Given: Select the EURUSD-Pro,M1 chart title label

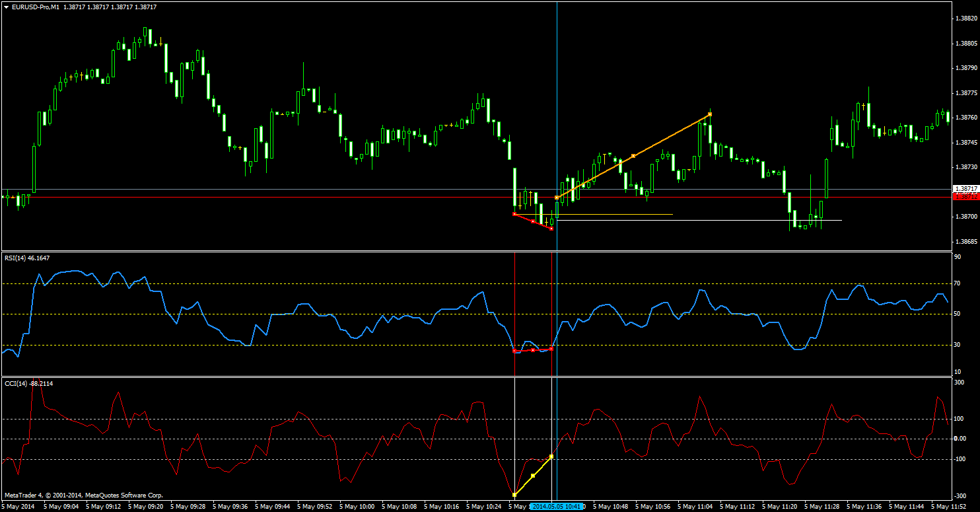Looking at the screenshot, I should coord(36,7).
